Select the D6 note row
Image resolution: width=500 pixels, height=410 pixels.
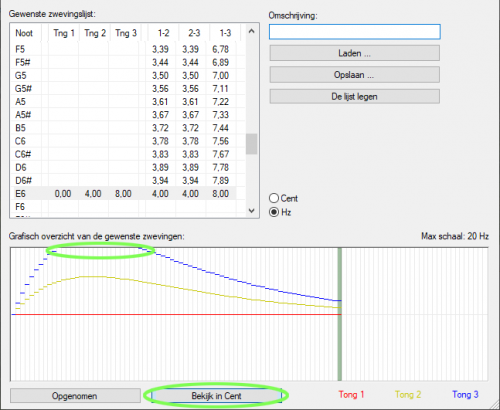pyautogui.click(x=128, y=167)
